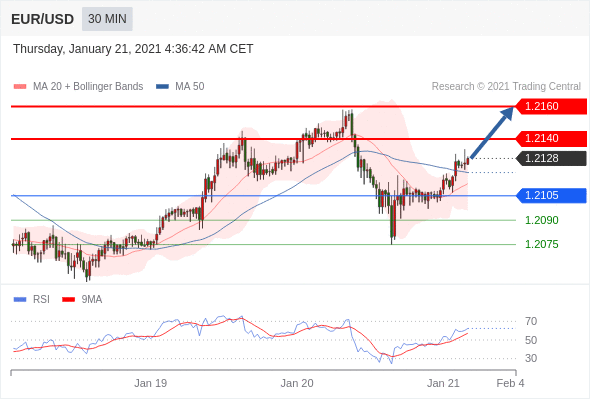Click the RSI 30 axis value
This screenshot has height=400, width=590.
[531, 358]
